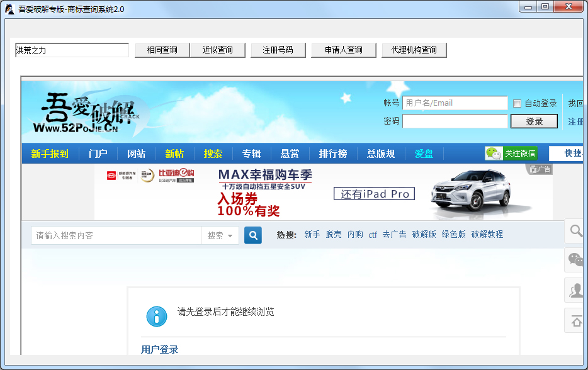This screenshot has width=588, height=370.
Task: Click the blue info circle icon
Action: point(157,317)
